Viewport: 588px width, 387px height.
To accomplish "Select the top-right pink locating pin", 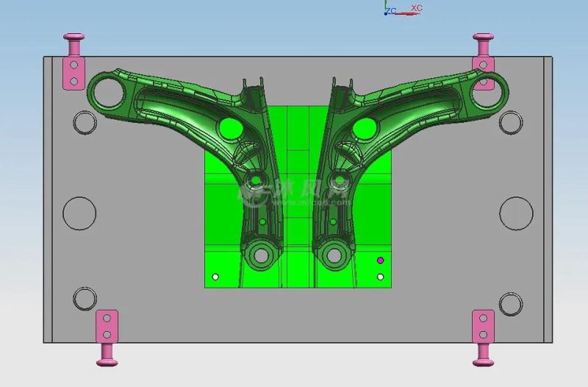I will click(483, 63).
